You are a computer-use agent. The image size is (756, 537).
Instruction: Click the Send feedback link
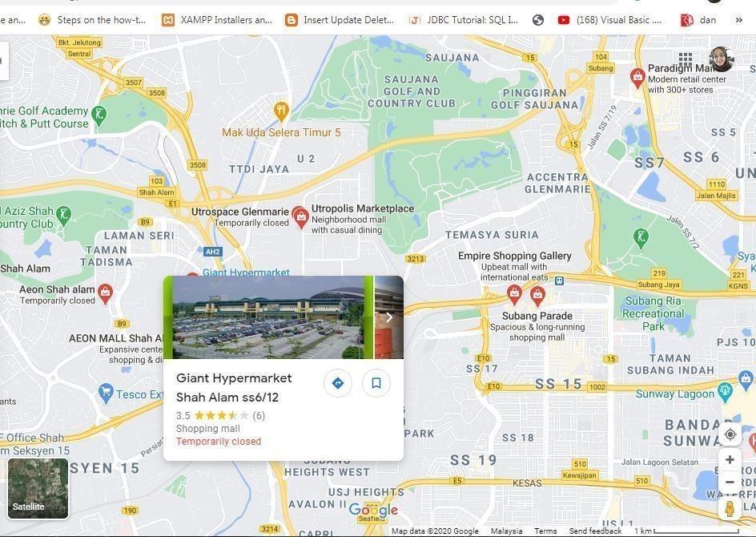(x=595, y=531)
